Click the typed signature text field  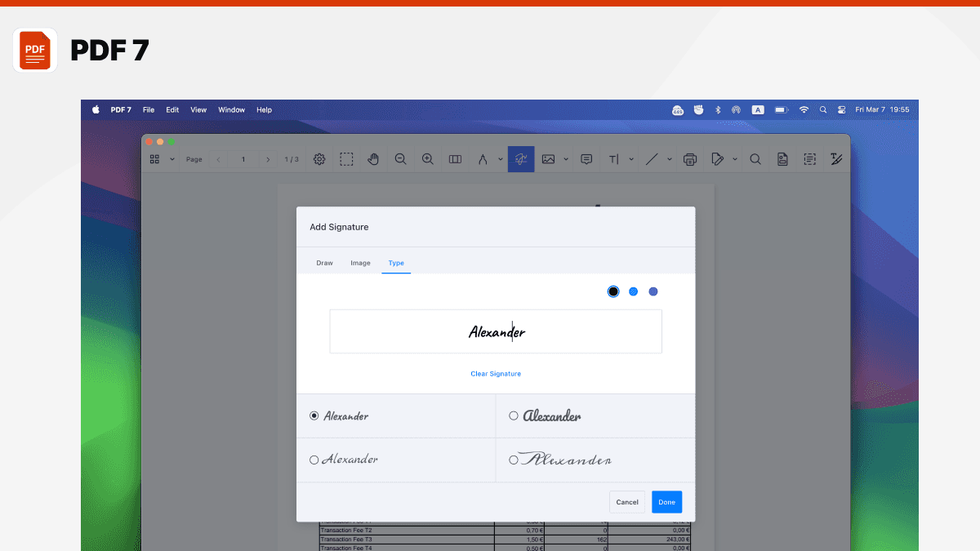coord(496,331)
